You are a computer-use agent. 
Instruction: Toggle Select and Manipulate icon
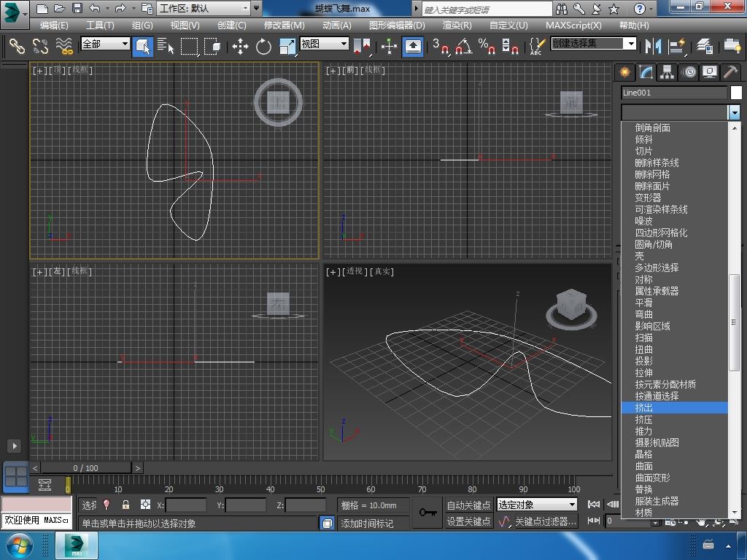(390, 46)
